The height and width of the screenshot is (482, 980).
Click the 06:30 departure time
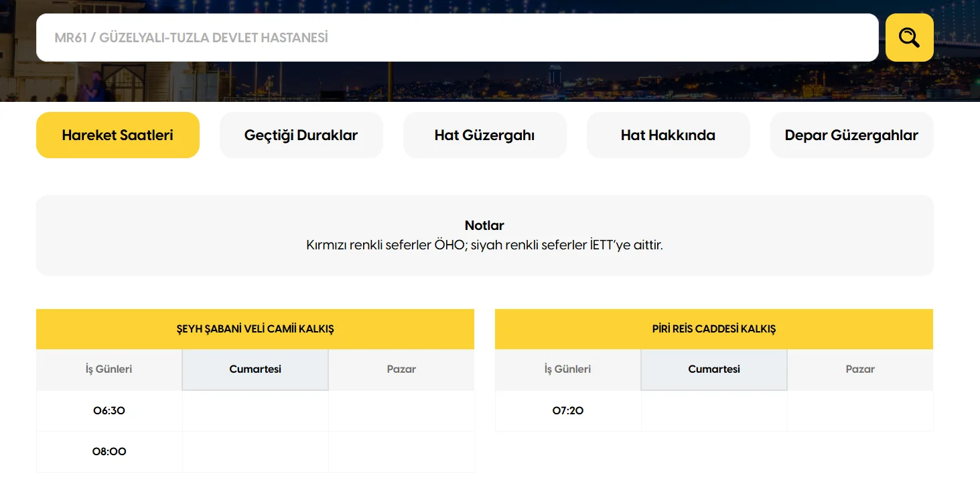(109, 411)
